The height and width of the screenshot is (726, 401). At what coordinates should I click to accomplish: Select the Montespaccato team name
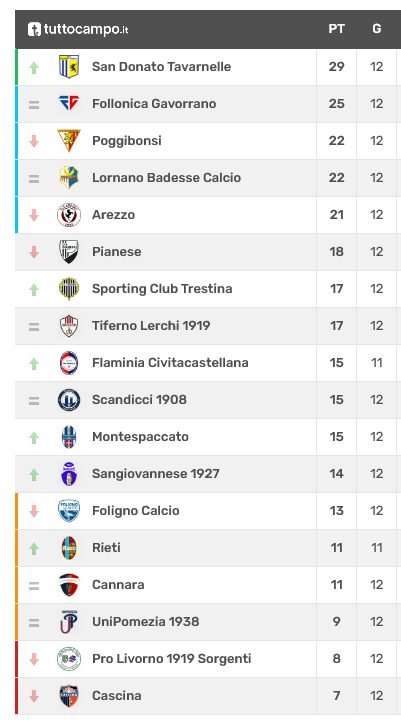tap(140, 437)
